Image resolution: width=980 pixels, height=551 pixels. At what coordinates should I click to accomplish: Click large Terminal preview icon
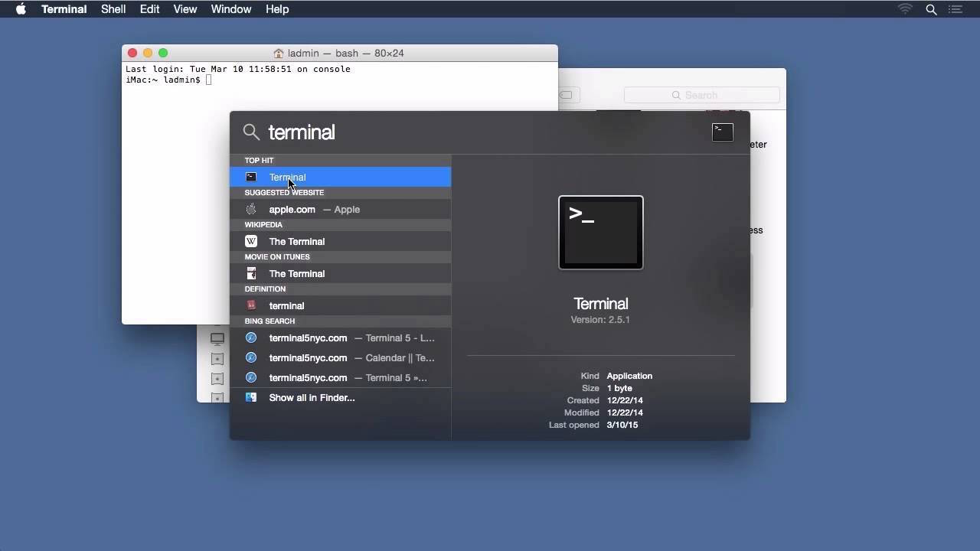tap(601, 233)
